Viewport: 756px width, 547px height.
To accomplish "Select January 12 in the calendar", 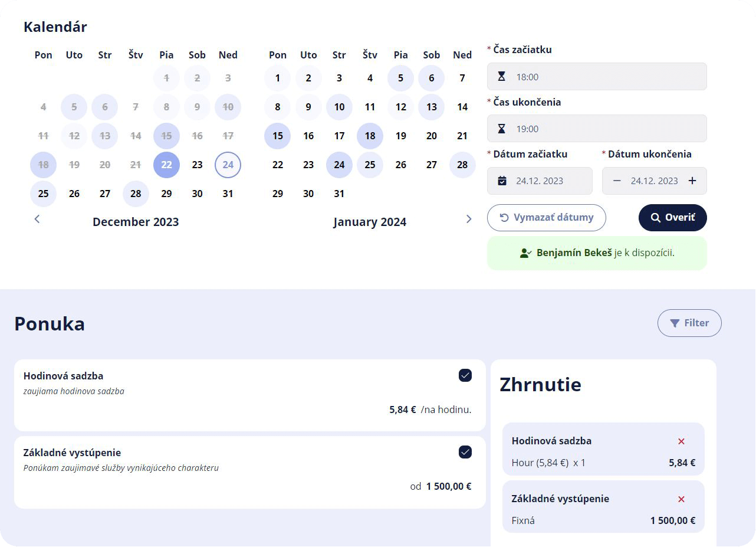I will (x=401, y=107).
